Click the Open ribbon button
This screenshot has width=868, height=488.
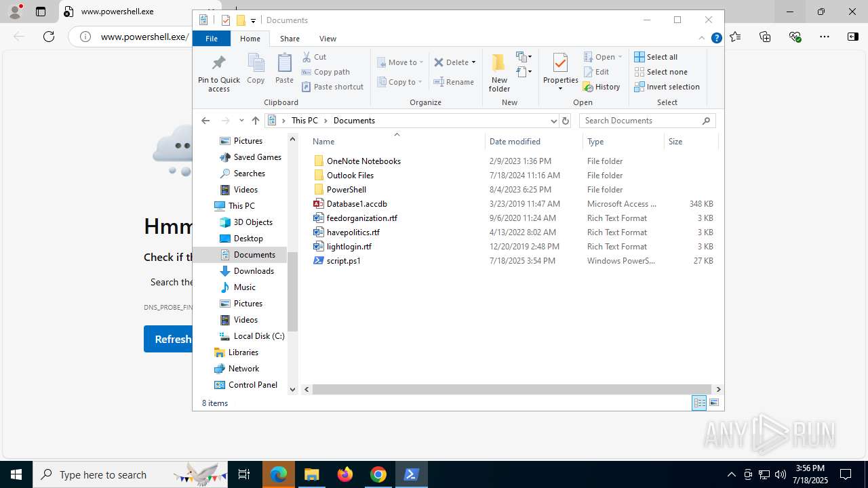coord(602,57)
